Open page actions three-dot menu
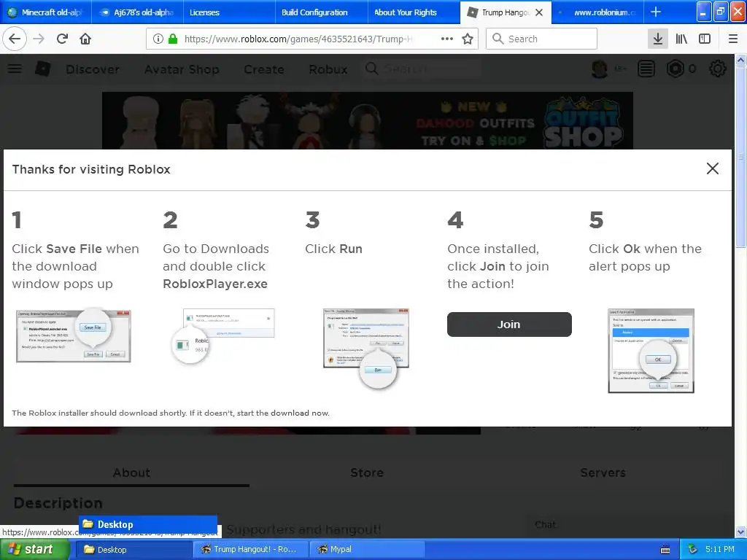Image resolution: width=747 pixels, height=560 pixels. coord(447,39)
